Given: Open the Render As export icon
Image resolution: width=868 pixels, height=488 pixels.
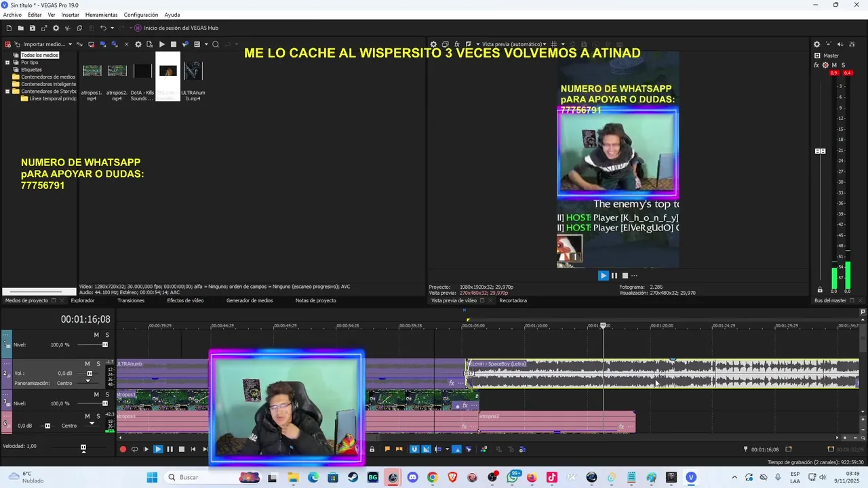Looking at the screenshot, I should pyautogui.click(x=44, y=28).
